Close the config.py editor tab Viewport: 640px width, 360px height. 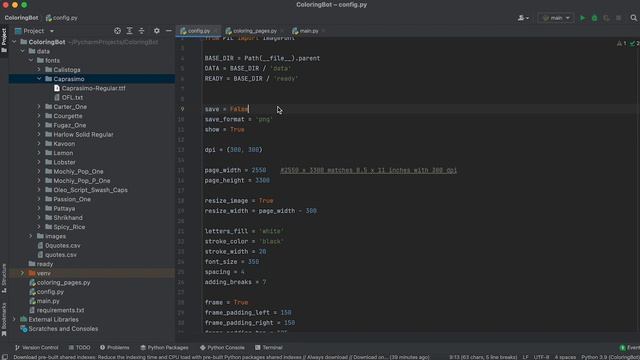[x=216, y=31]
